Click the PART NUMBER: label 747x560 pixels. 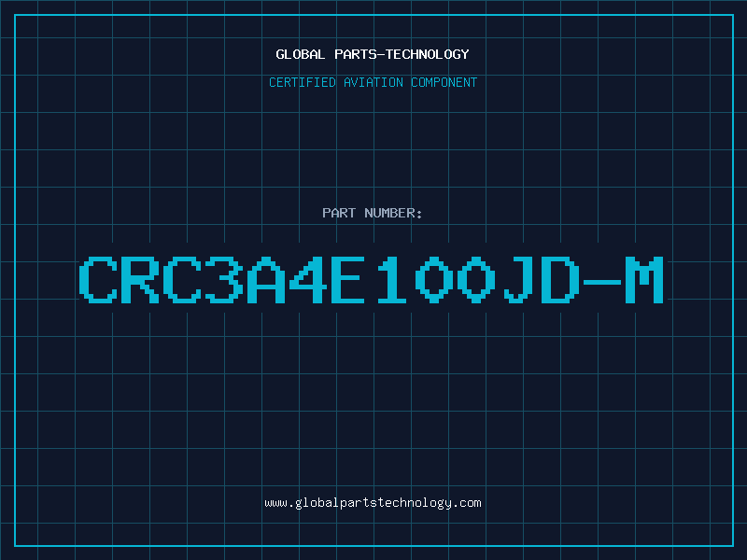point(373,213)
